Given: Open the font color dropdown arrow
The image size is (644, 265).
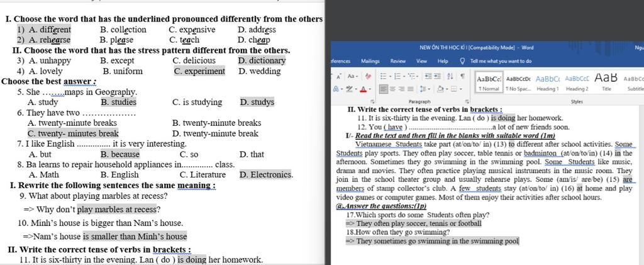Looking at the screenshot, I should pyautogui.click(x=370, y=89).
